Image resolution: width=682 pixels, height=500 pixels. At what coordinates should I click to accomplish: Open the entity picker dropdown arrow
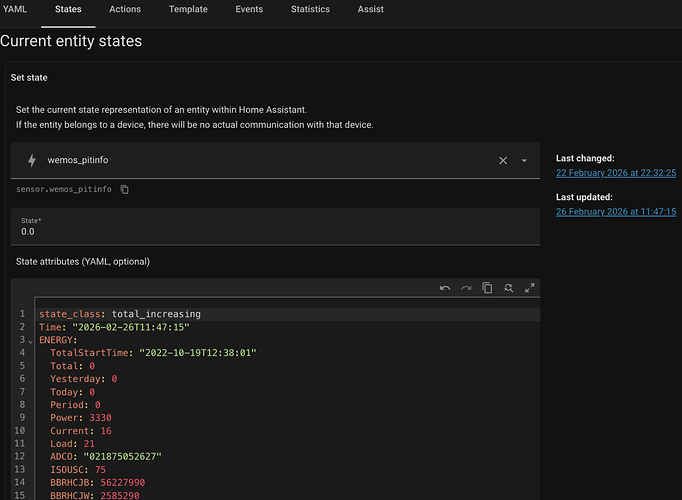[x=524, y=161]
